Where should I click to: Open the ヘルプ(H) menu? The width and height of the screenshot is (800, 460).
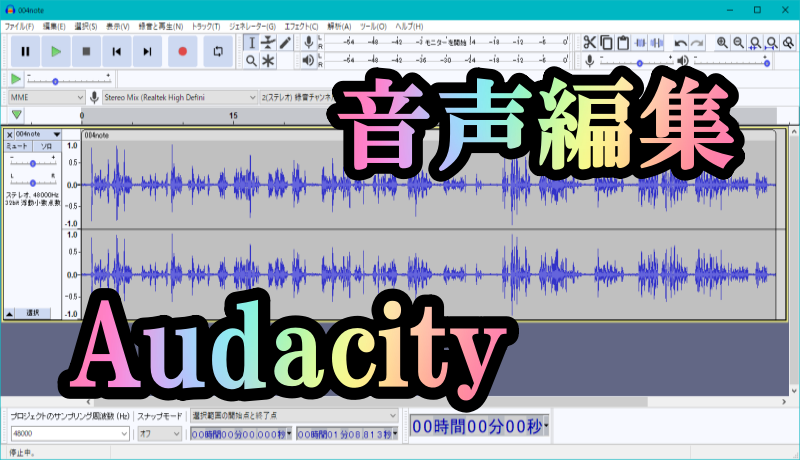click(x=409, y=26)
